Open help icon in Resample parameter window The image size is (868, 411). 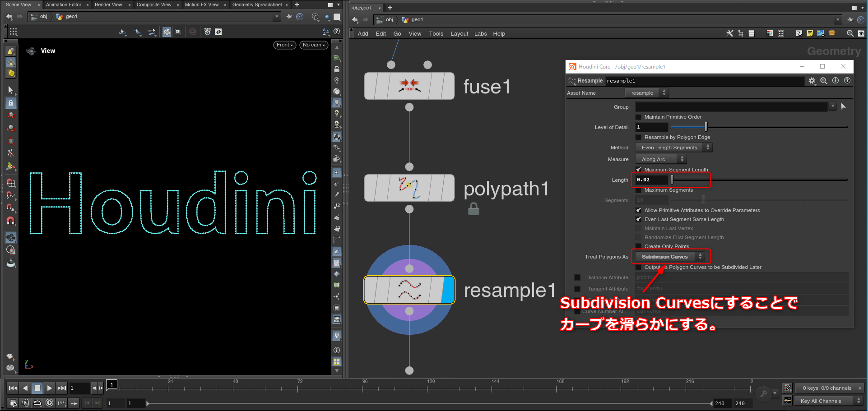point(847,81)
